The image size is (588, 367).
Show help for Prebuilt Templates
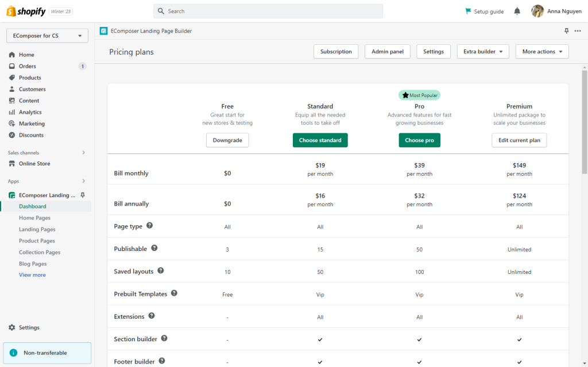(174, 293)
